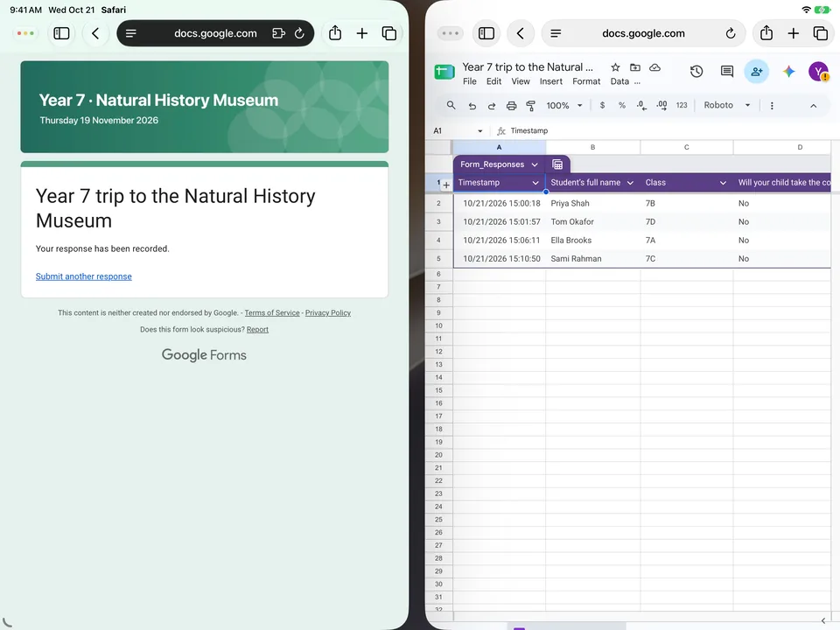
Task: Search the menus with magnifier icon
Action: pos(451,106)
